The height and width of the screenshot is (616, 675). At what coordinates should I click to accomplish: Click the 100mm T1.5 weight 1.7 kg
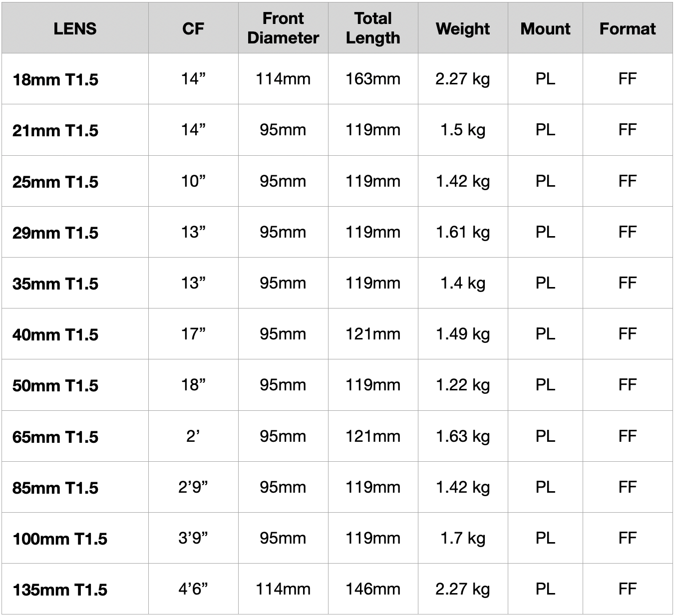tap(463, 538)
